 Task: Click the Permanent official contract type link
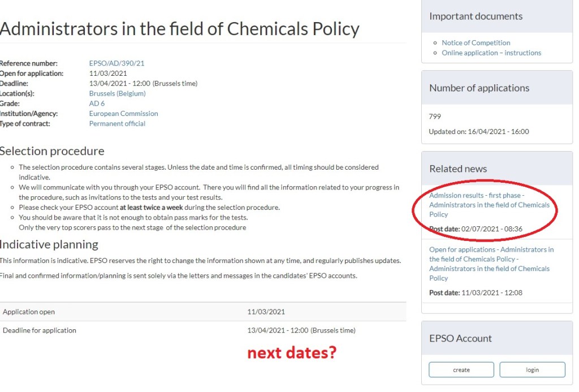point(117,123)
